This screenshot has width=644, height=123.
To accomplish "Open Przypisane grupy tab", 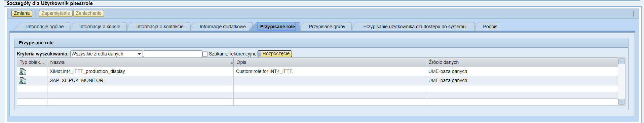I will coord(327,27).
